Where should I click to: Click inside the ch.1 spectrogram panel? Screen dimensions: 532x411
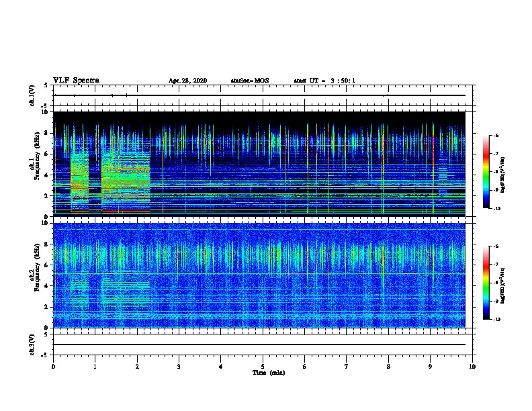(x=259, y=164)
